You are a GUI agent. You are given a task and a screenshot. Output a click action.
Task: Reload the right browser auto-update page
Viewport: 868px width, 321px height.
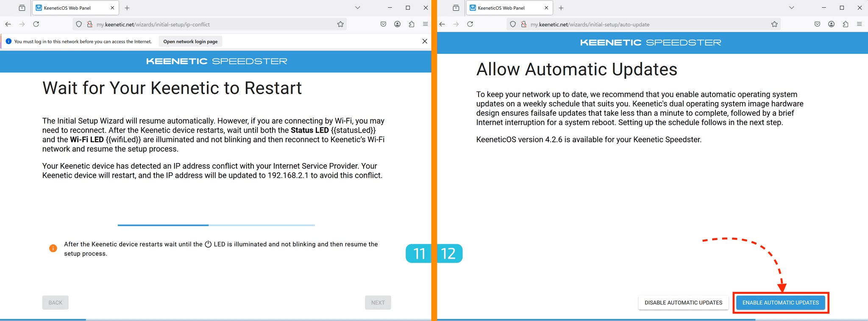(470, 24)
